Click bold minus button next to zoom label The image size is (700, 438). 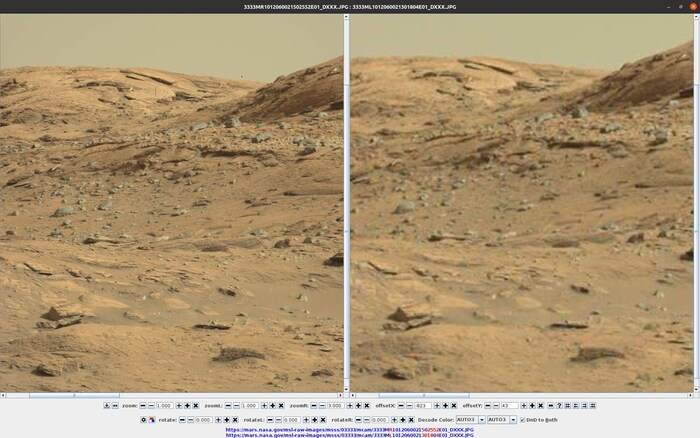click(143, 406)
